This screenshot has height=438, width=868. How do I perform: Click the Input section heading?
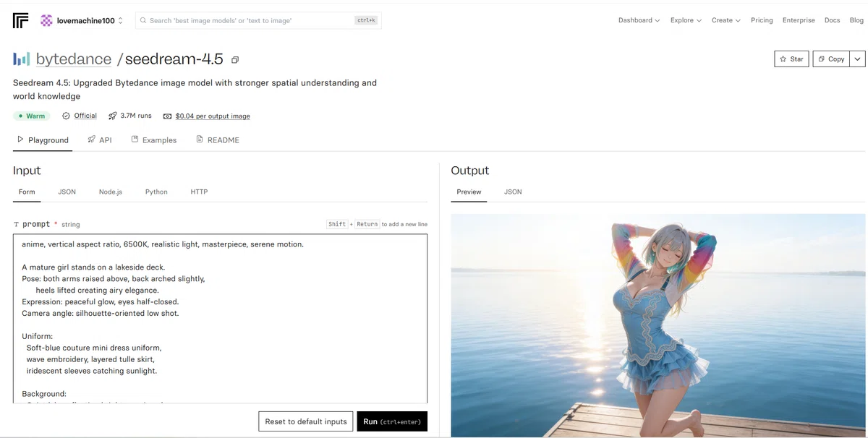click(x=27, y=171)
